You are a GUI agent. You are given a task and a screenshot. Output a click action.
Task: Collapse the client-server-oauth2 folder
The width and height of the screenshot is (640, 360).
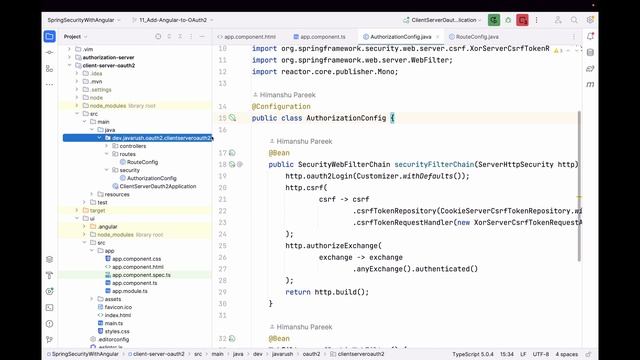point(69,65)
